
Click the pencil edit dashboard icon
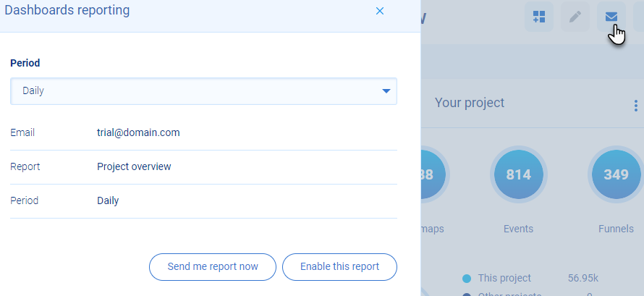[x=575, y=17]
